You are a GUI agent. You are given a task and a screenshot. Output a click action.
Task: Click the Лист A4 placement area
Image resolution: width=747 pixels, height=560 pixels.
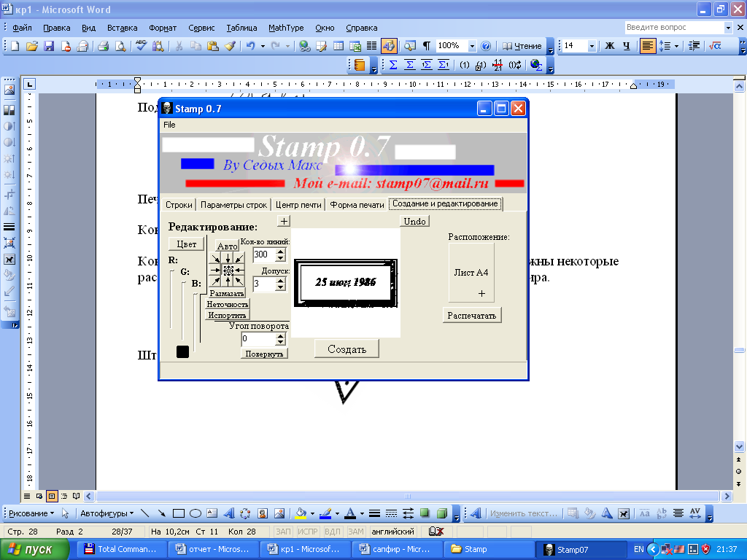471,273
